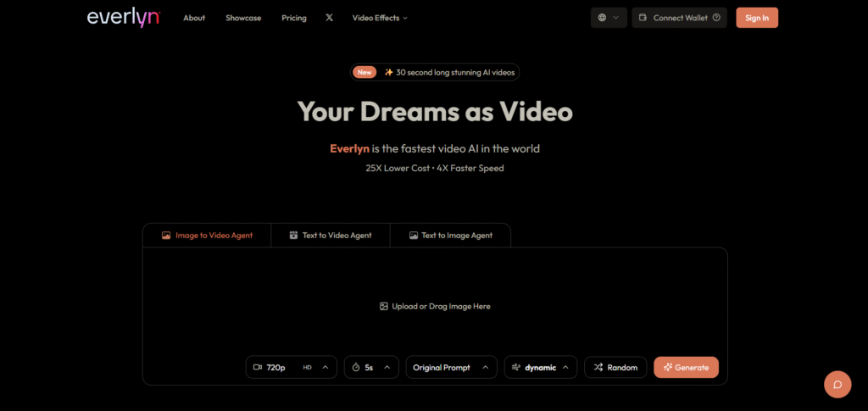Expand the Video Effects menu
Image resolution: width=868 pixels, height=411 pixels.
380,18
